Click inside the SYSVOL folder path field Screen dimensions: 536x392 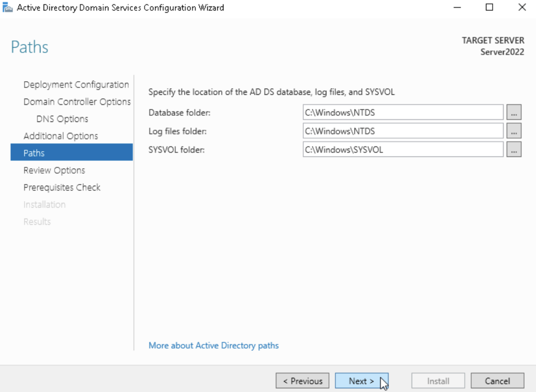[x=403, y=150]
